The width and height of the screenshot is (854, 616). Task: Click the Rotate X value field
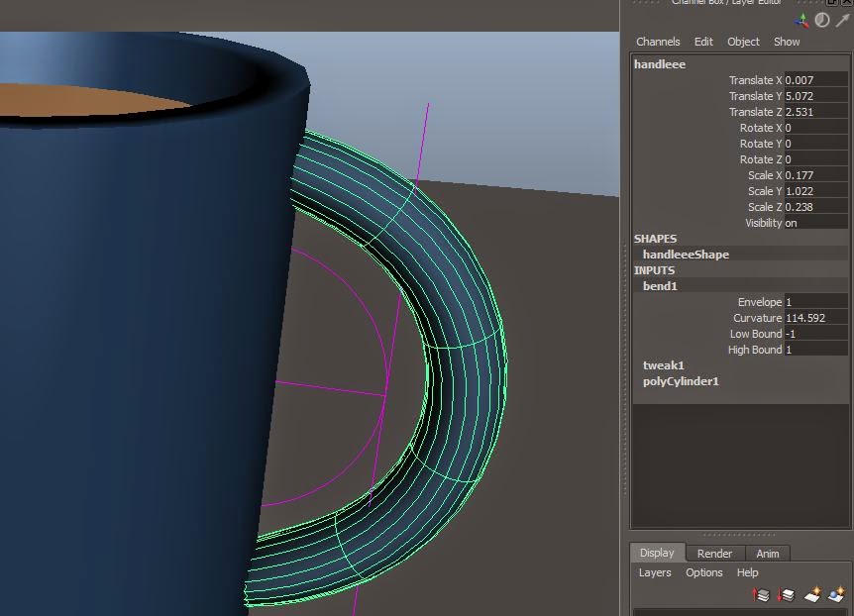coord(815,128)
